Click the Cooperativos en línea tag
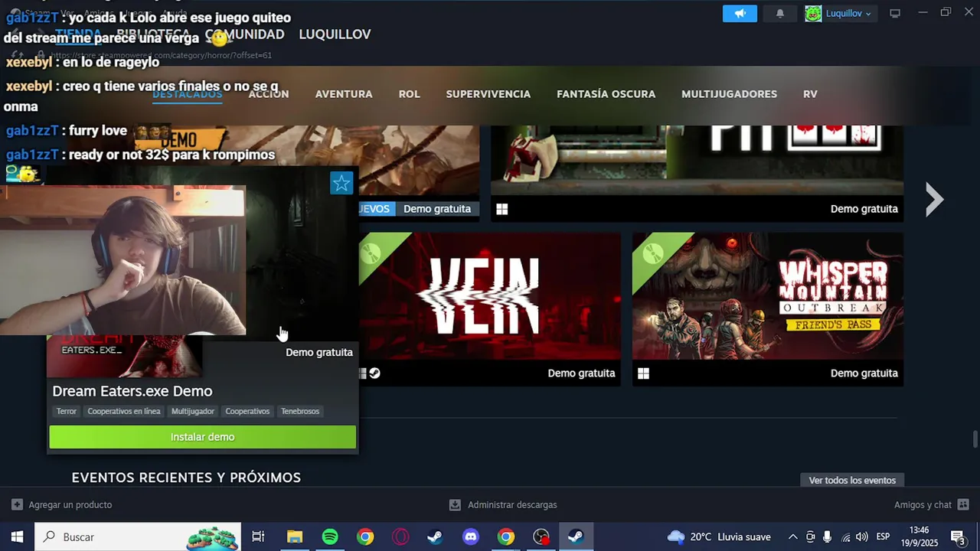Viewport: 980px width, 551px height. pyautogui.click(x=124, y=411)
